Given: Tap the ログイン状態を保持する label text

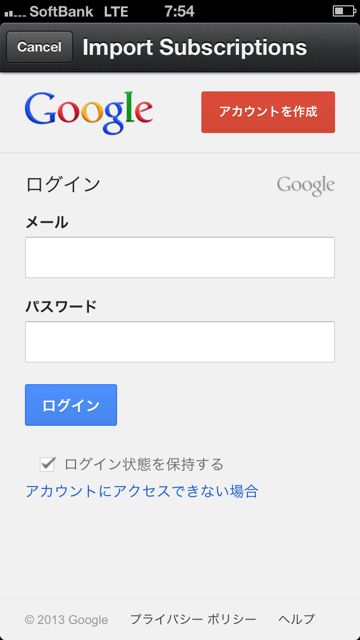Looking at the screenshot, I should pos(144,464).
